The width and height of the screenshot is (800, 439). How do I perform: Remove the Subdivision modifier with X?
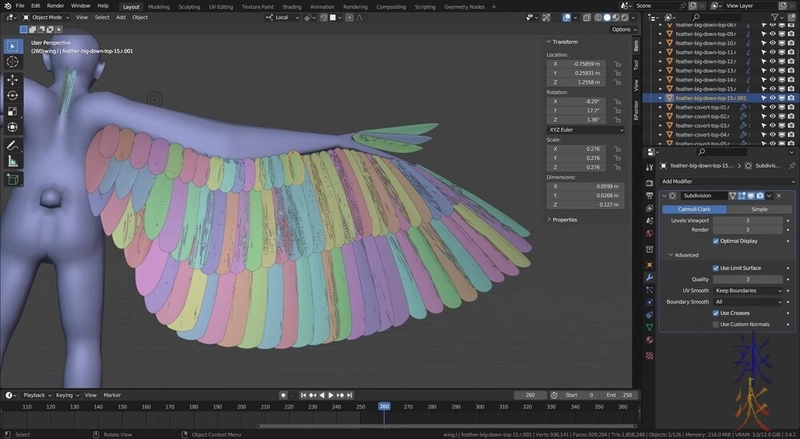[x=778, y=195]
